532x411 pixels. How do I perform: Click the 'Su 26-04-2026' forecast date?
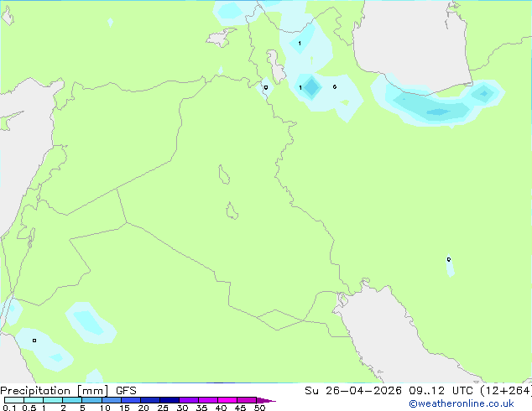353,391
